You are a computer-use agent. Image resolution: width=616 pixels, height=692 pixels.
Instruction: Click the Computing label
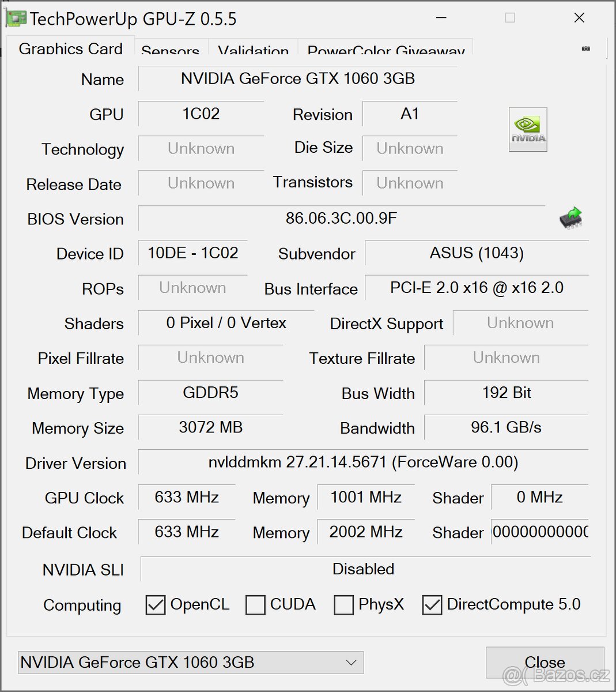click(82, 605)
